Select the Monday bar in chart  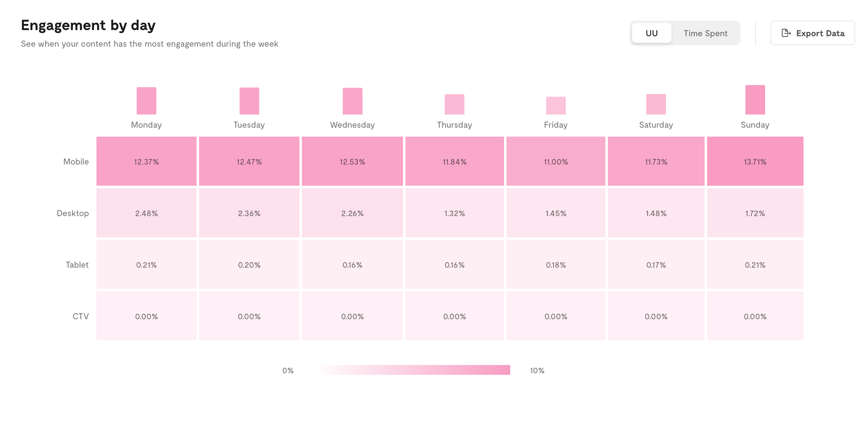(x=146, y=101)
